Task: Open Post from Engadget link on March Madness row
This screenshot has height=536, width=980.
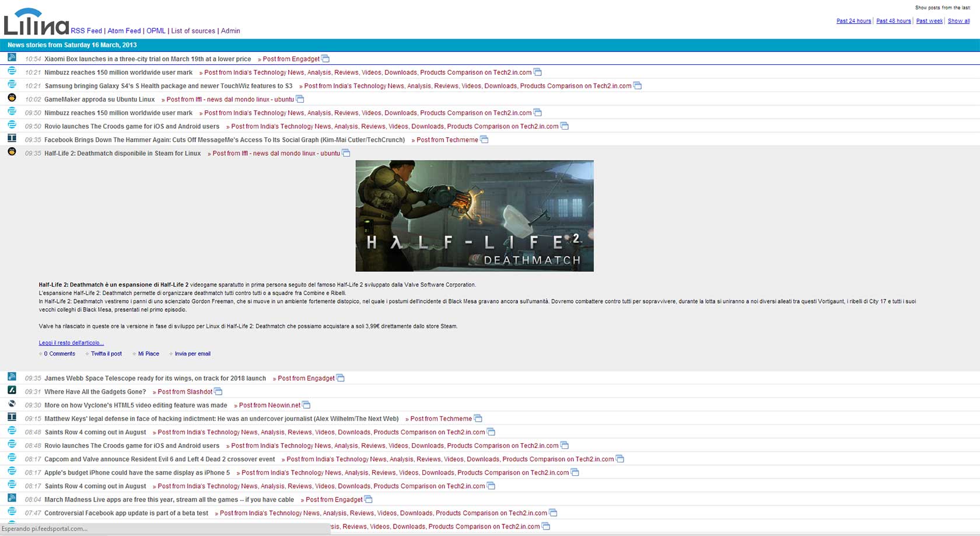Action: pos(334,500)
